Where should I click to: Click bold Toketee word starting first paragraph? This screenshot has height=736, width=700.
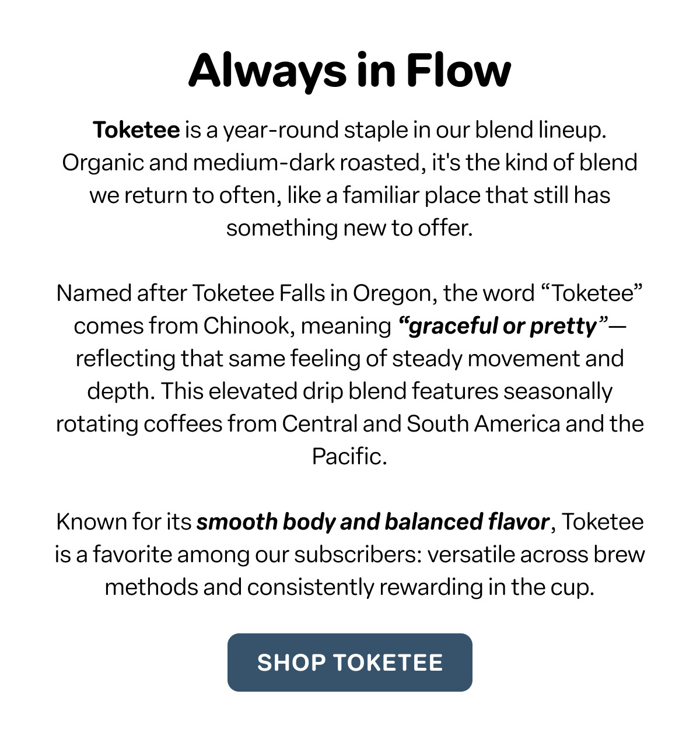136,129
